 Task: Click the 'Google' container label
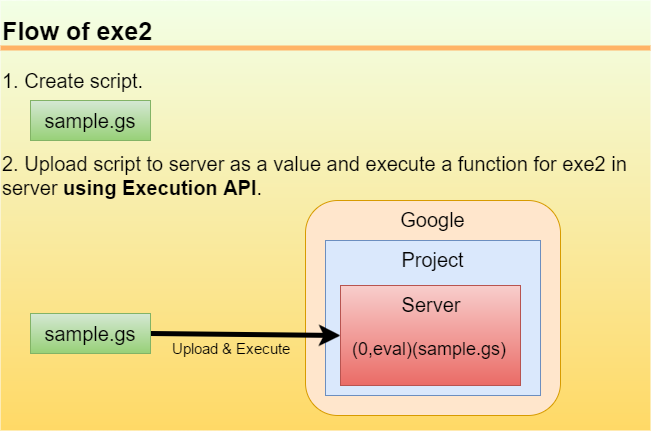432,220
